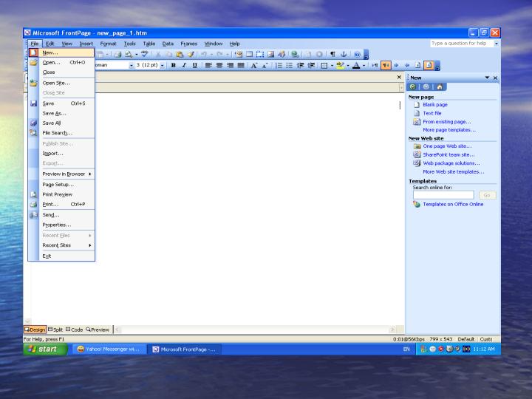532x399 pixels.
Task: Insert picture from file icon
Action: pyautogui.click(x=270, y=54)
